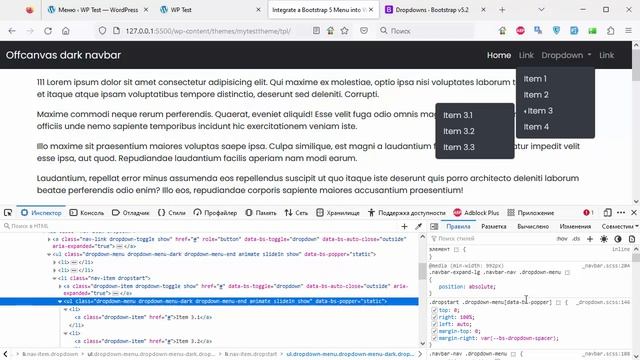Click the red error count badge
This screenshot has width=640, height=360.
point(588,213)
